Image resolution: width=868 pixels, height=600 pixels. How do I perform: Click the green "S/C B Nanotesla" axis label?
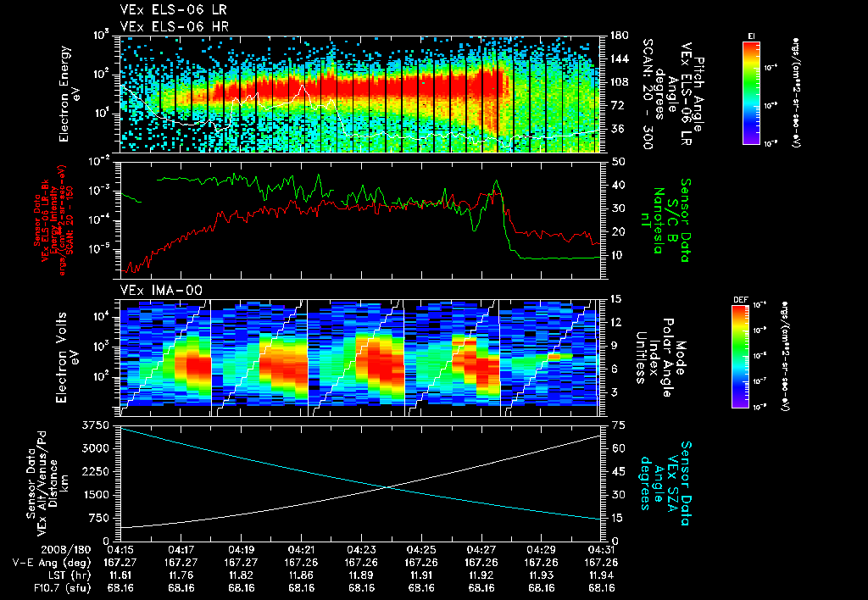665,220
